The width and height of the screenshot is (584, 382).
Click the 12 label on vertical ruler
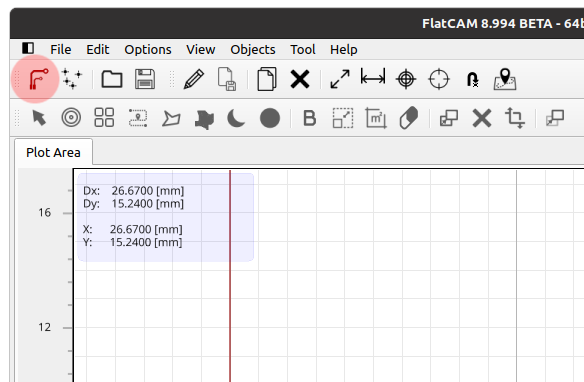pyautogui.click(x=44, y=328)
